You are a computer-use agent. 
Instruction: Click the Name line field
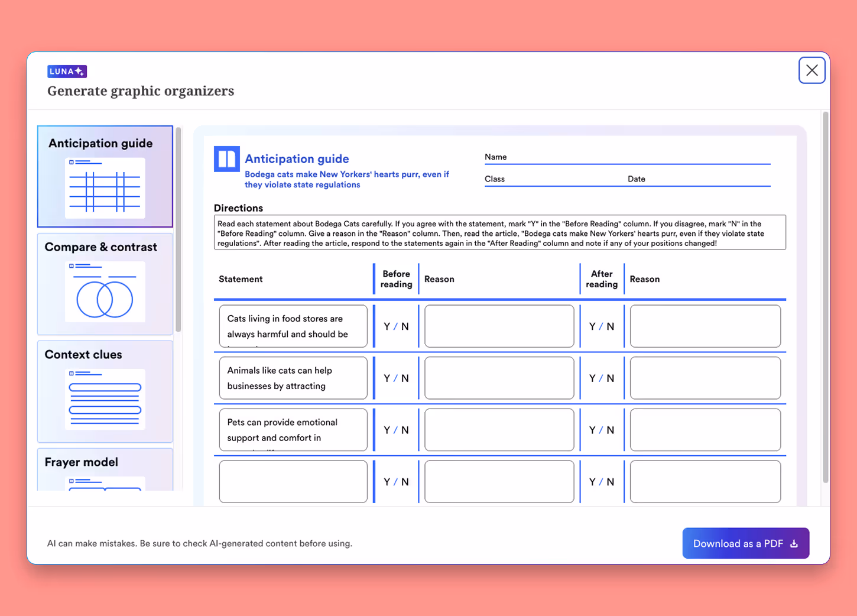point(627,158)
